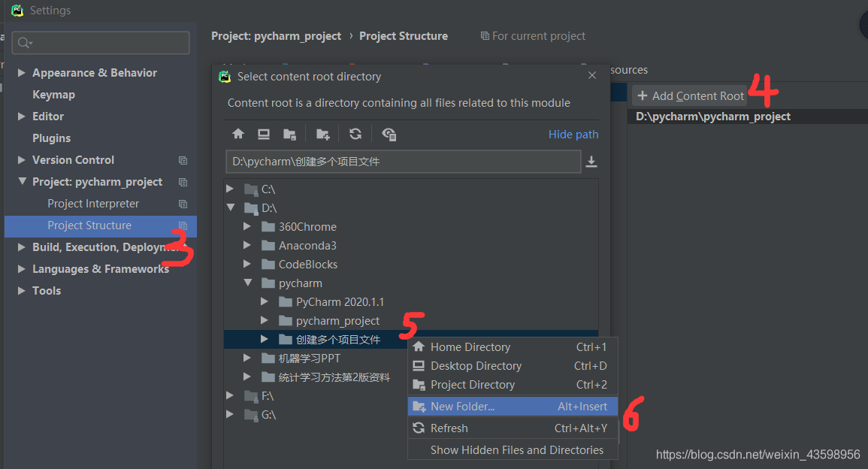This screenshot has width=868, height=469.
Task: Click the Project Directory toolbar icon
Action: coord(289,134)
